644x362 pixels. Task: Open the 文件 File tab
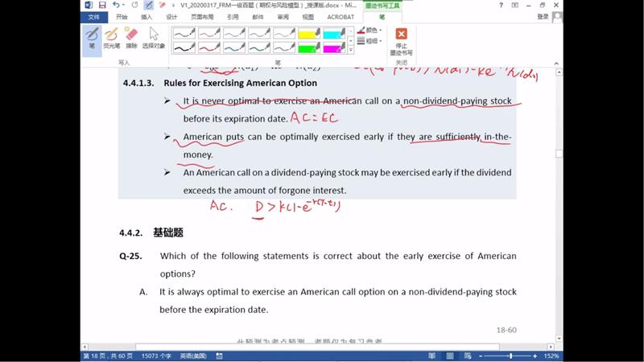pyautogui.click(x=94, y=16)
